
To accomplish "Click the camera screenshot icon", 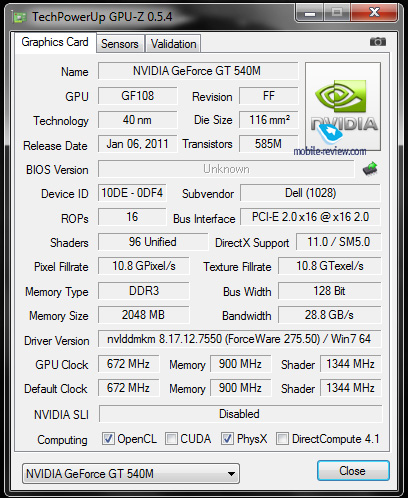I will [x=378, y=42].
